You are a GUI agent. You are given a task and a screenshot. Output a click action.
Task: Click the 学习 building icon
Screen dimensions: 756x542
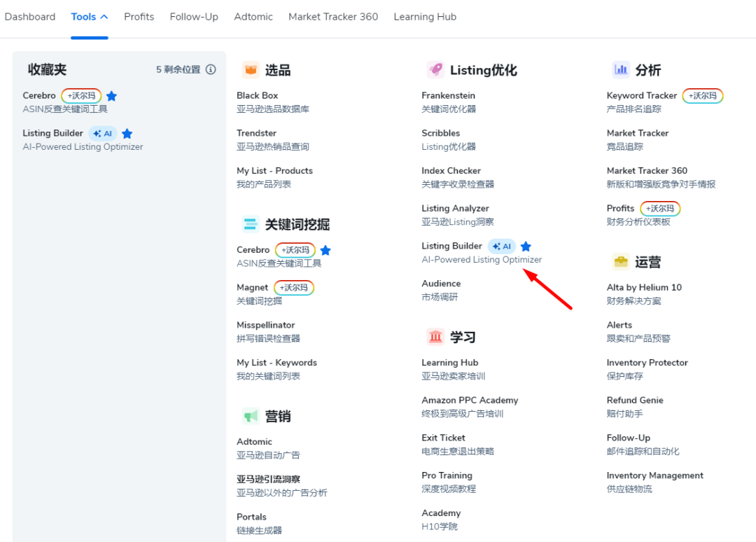(436, 337)
